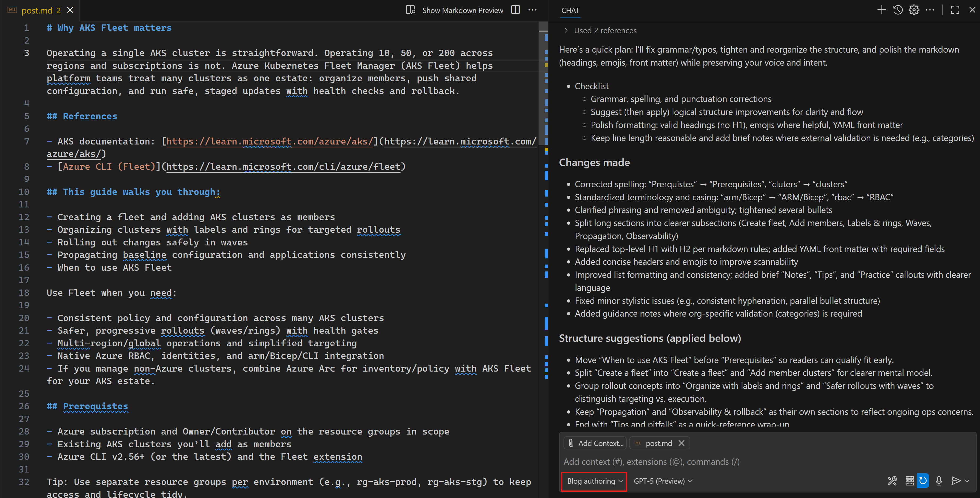The width and height of the screenshot is (980, 498).
Task: Open chat settings gear icon
Action: coord(914,10)
